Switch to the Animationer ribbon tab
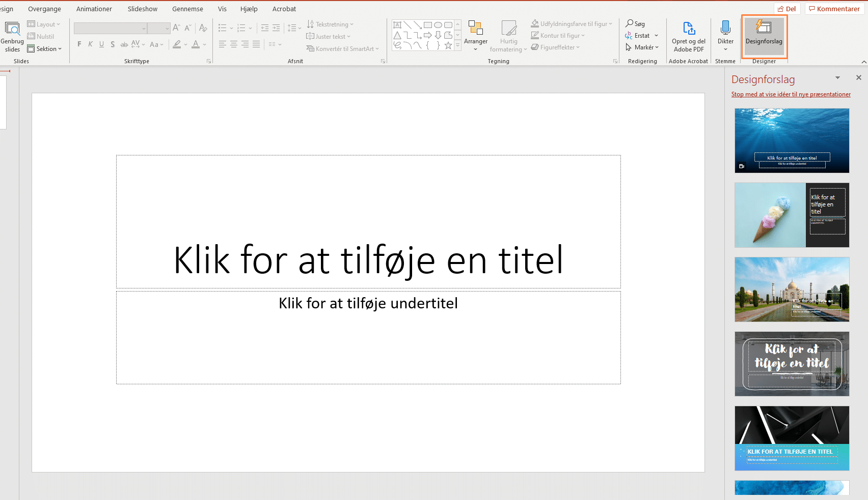The height and width of the screenshot is (500, 868). [94, 9]
